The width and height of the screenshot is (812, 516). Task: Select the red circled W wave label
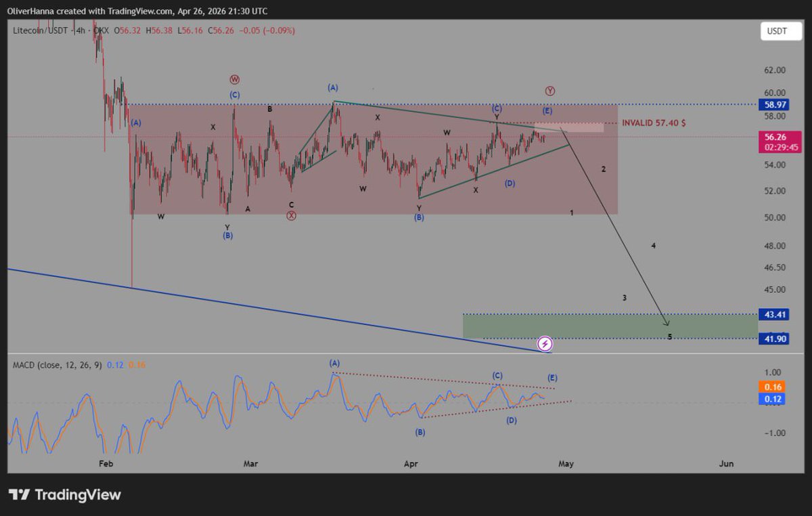235,79
